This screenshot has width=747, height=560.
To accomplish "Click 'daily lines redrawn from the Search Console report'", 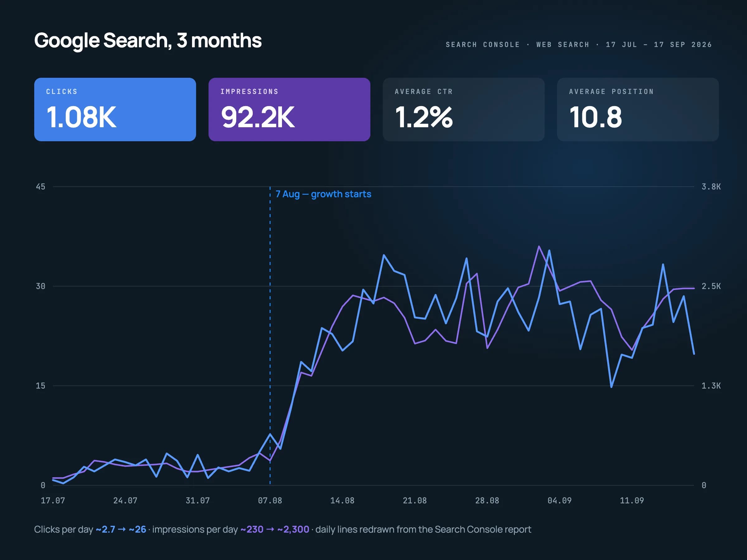I will pyautogui.click(x=423, y=529).
